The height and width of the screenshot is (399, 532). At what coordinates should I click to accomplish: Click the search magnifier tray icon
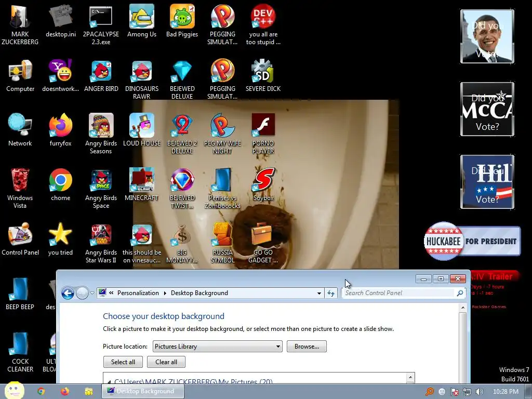pyautogui.click(x=430, y=392)
